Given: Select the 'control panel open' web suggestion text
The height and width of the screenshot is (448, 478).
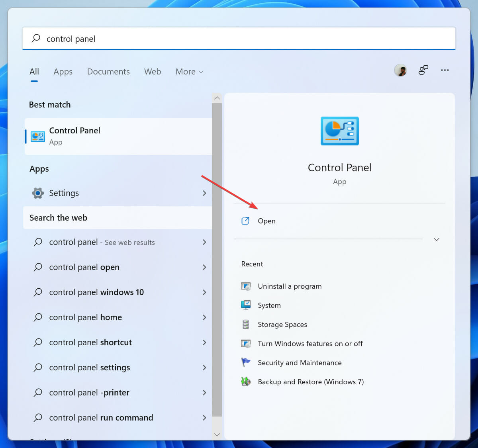Looking at the screenshot, I should pyautogui.click(x=84, y=267).
